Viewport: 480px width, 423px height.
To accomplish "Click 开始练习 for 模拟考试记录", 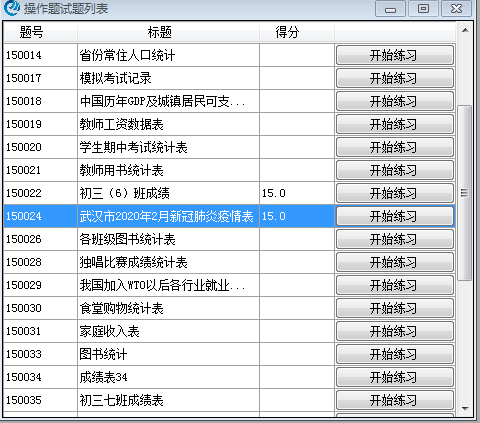I will coord(395,78).
